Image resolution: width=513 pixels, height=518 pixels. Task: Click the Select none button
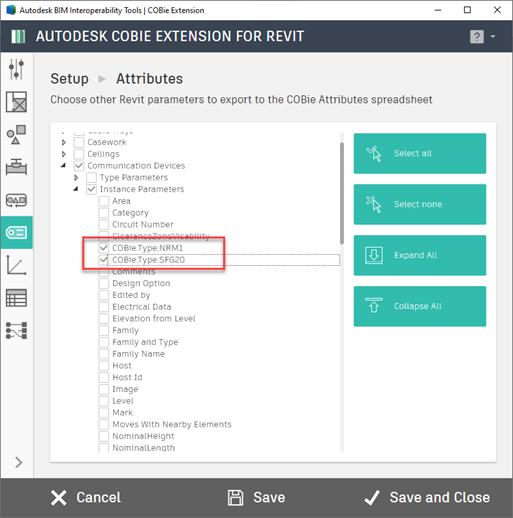tap(420, 204)
